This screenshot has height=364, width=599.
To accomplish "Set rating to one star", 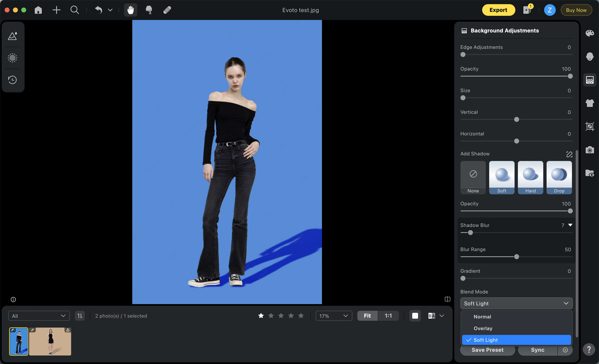I will pyautogui.click(x=261, y=316).
